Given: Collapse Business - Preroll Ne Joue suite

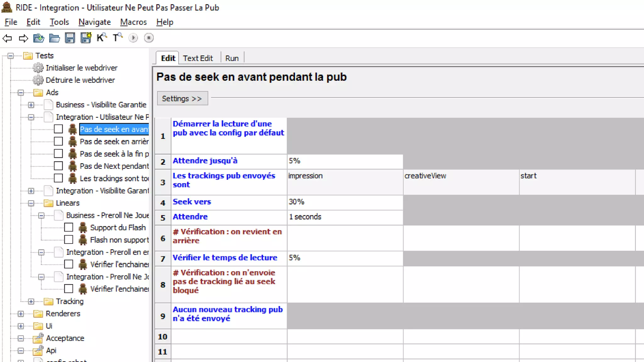Looking at the screenshot, I should coord(41,216).
